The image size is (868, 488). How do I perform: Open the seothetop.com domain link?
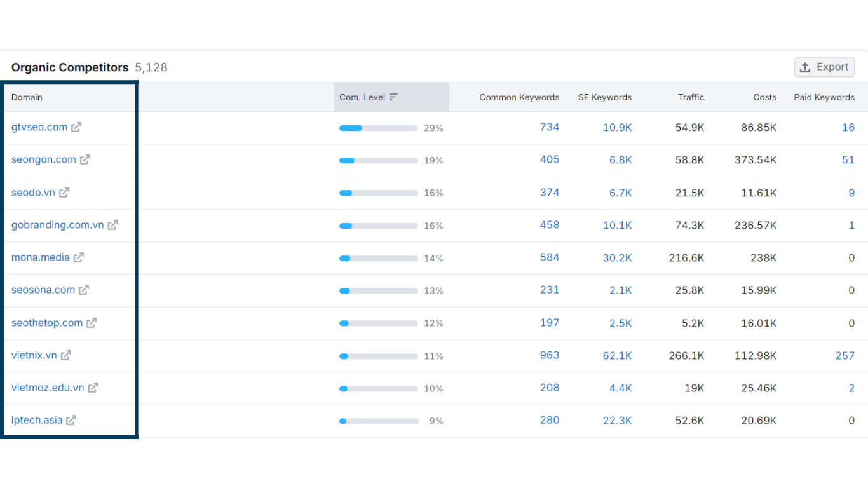click(47, 323)
